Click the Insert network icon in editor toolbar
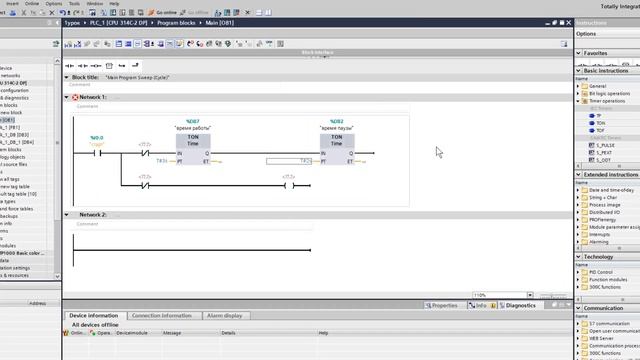Screen dimensions: 640x360 68,44
